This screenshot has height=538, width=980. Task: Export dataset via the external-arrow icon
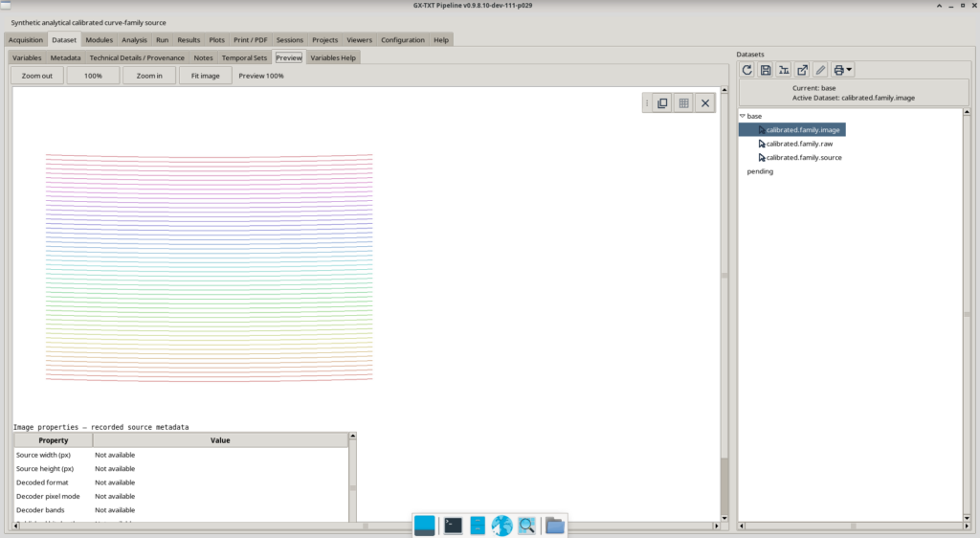point(802,70)
